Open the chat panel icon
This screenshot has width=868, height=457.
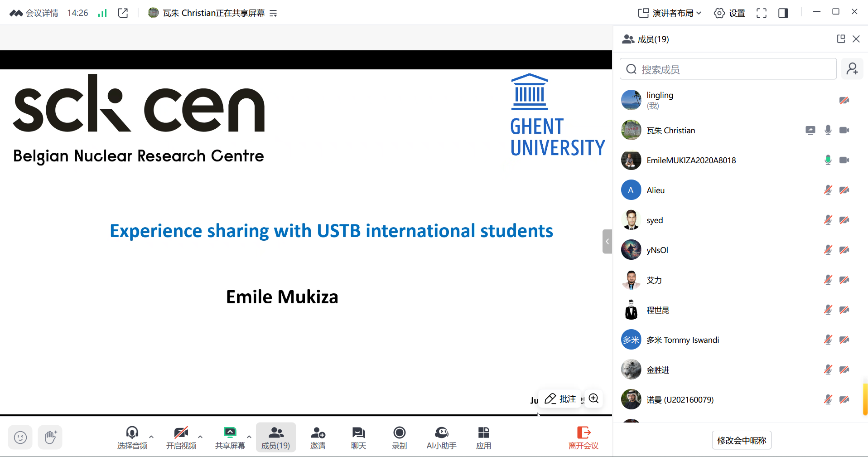point(358,438)
